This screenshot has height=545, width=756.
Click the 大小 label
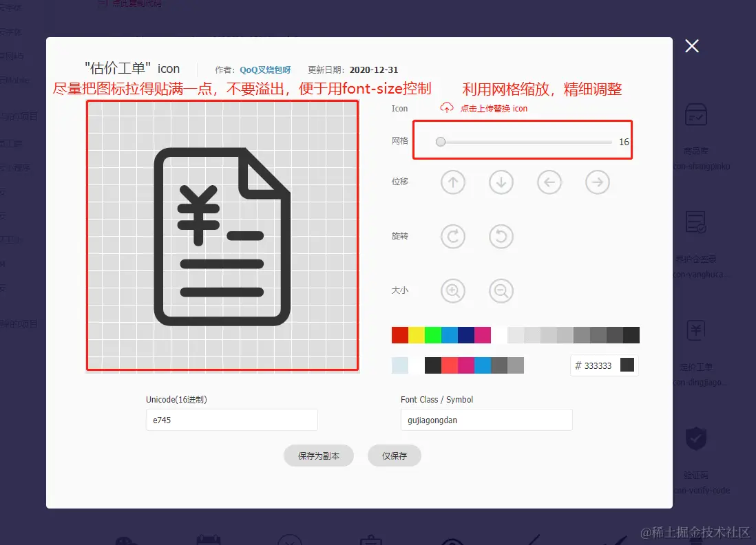400,290
